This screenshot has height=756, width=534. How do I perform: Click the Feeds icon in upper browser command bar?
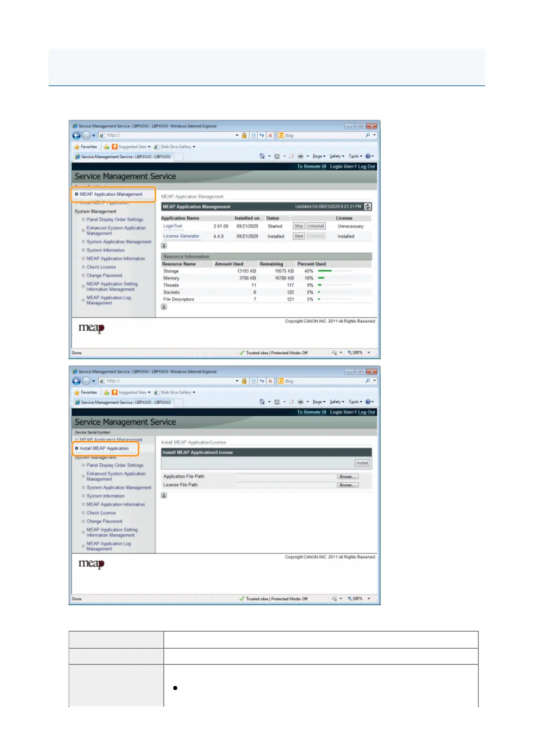[x=277, y=156]
